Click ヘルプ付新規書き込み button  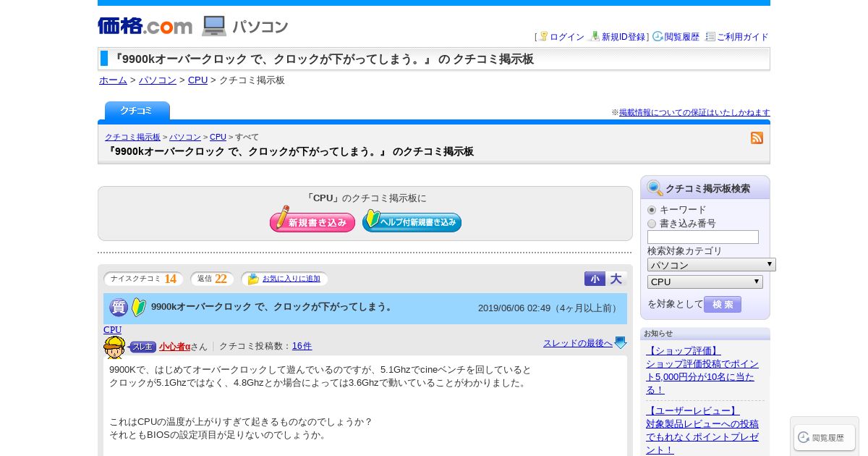pyautogui.click(x=412, y=220)
